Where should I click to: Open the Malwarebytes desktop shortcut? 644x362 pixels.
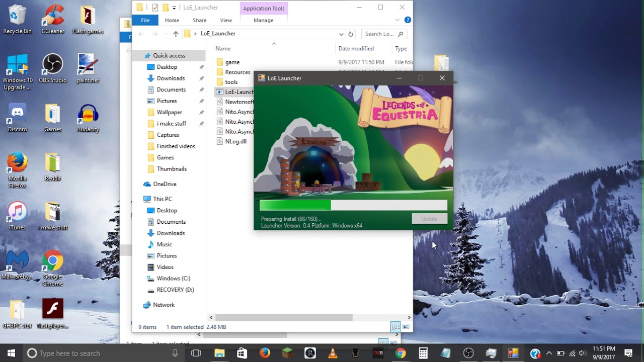(17, 265)
